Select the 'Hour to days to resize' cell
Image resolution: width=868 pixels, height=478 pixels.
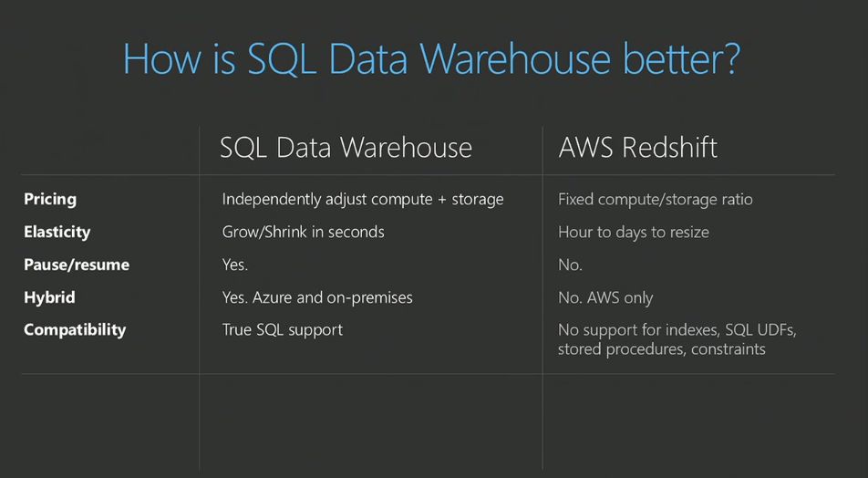click(x=634, y=232)
